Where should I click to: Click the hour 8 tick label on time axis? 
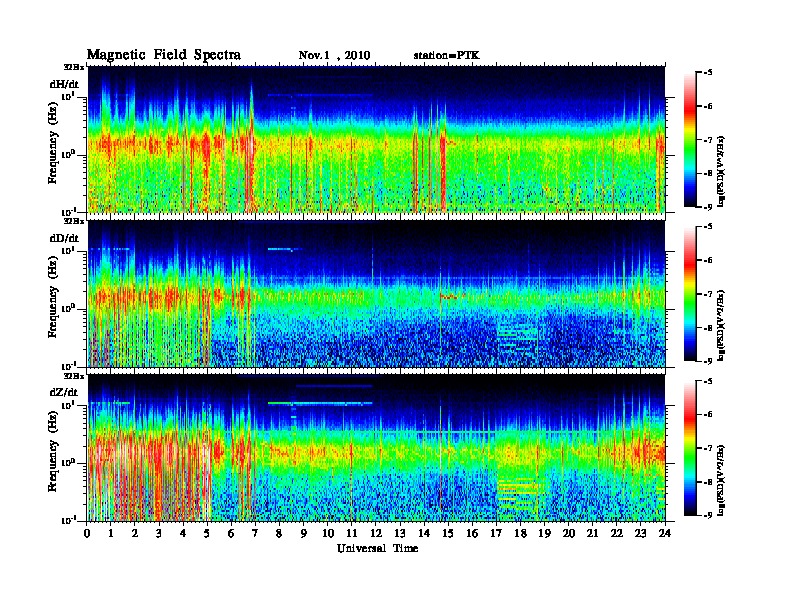[279, 534]
